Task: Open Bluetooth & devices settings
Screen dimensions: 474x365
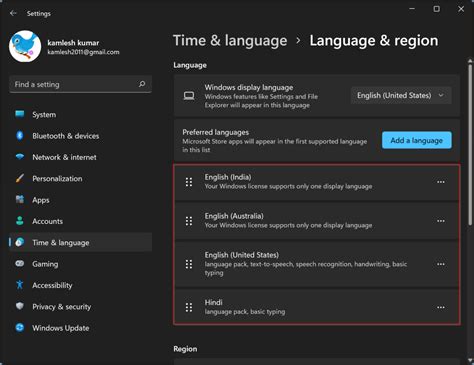Action: pyautogui.click(x=80, y=136)
